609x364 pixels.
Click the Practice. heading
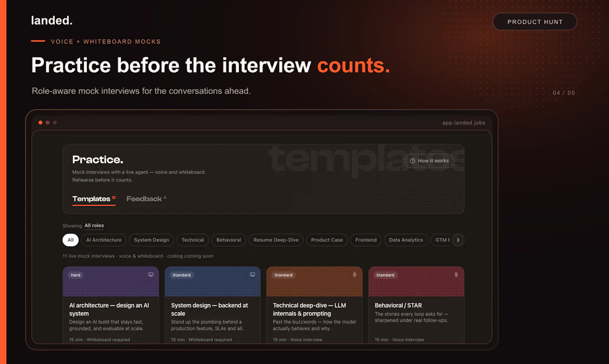(98, 159)
